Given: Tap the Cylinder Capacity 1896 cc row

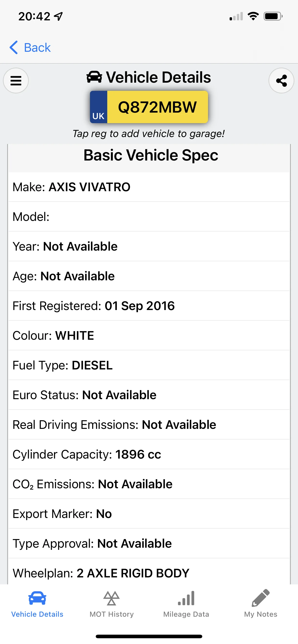Looking at the screenshot, I should [149, 454].
